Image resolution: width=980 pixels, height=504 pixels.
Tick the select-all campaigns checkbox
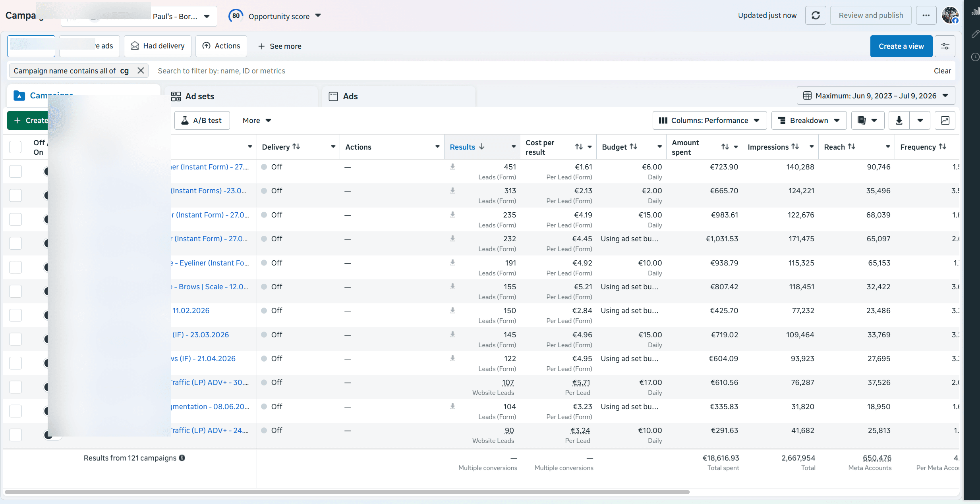15,147
